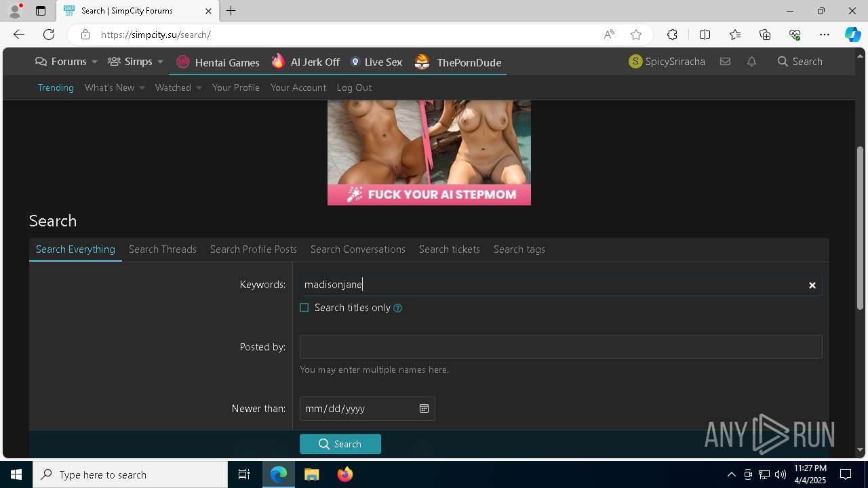Focus the Newer than date field
The height and width of the screenshot is (488, 868).
(x=367, y=409)
